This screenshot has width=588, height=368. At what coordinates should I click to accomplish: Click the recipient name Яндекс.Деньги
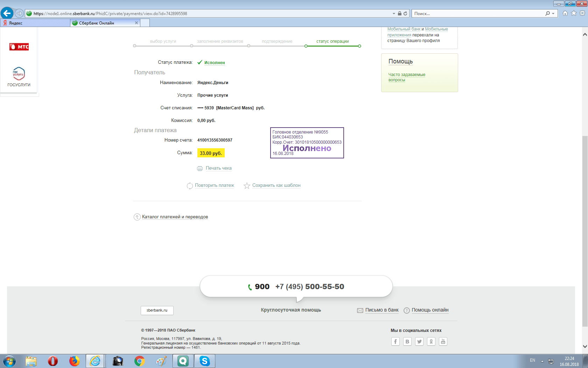point(213,83)
